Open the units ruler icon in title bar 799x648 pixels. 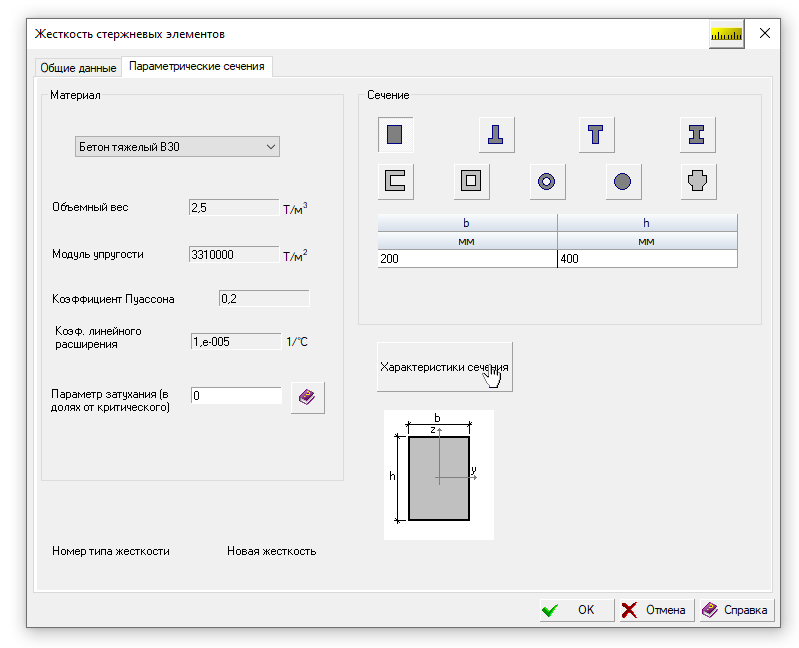coord(727,34)
